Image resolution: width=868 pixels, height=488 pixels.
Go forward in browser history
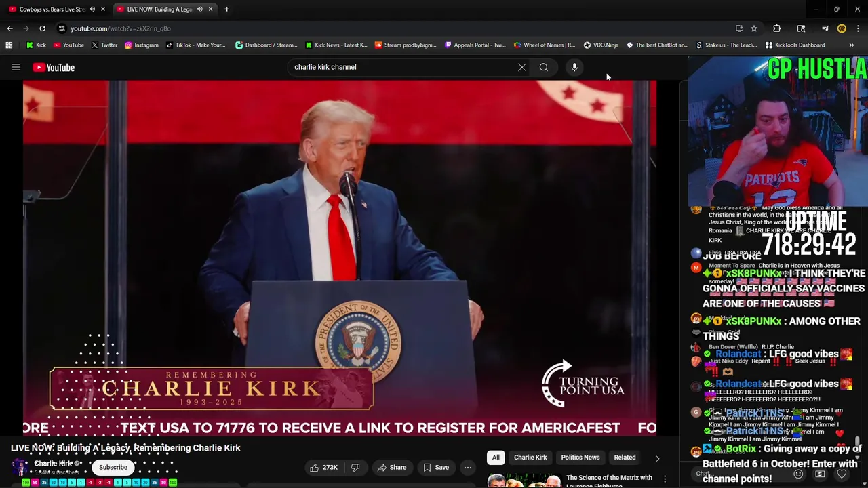[26, 28]
